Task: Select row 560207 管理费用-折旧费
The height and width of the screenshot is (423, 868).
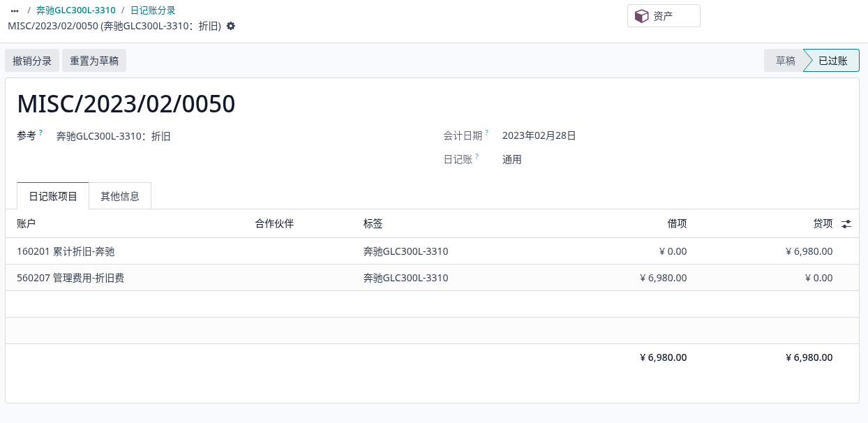Action: (432, 278)
